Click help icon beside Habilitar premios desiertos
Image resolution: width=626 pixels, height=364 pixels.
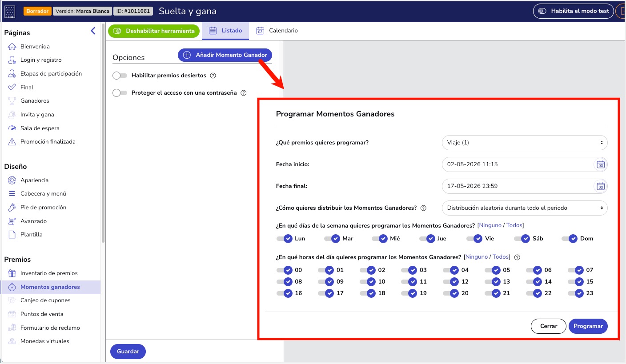point(213,76)
